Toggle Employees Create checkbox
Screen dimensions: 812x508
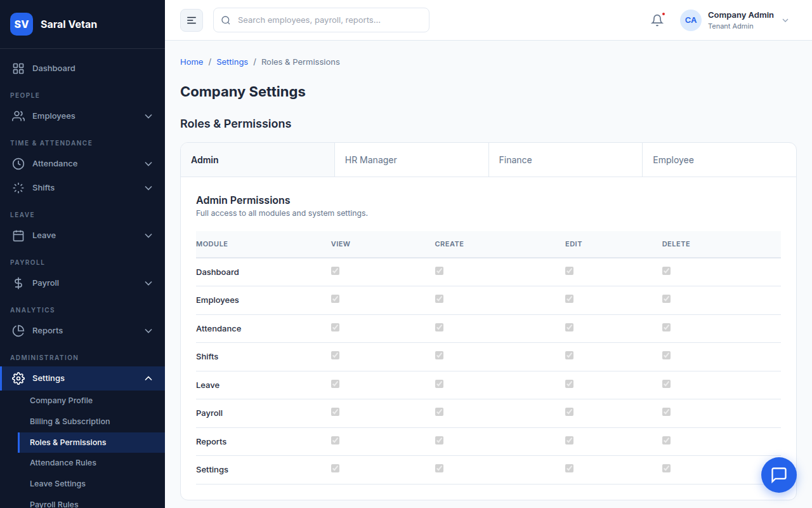coord(439,299)
